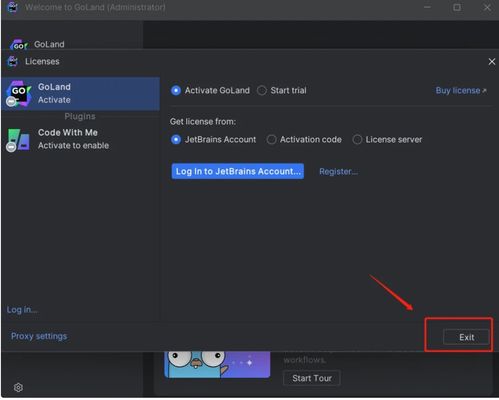Select the Start trial radio button
The height and width of the screenshot is (400, 499).
click(262, 90)
